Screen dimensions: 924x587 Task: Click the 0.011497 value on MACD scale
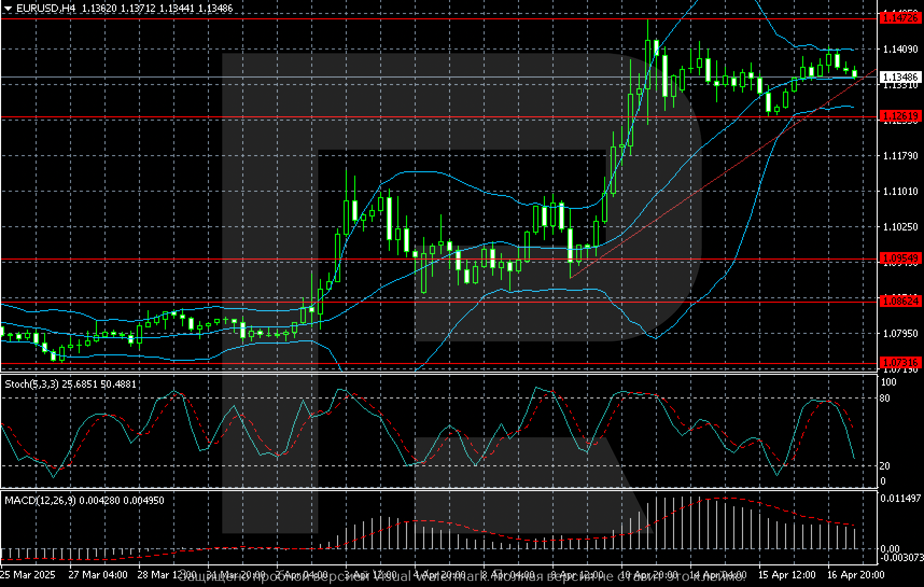tap(900, 498)
